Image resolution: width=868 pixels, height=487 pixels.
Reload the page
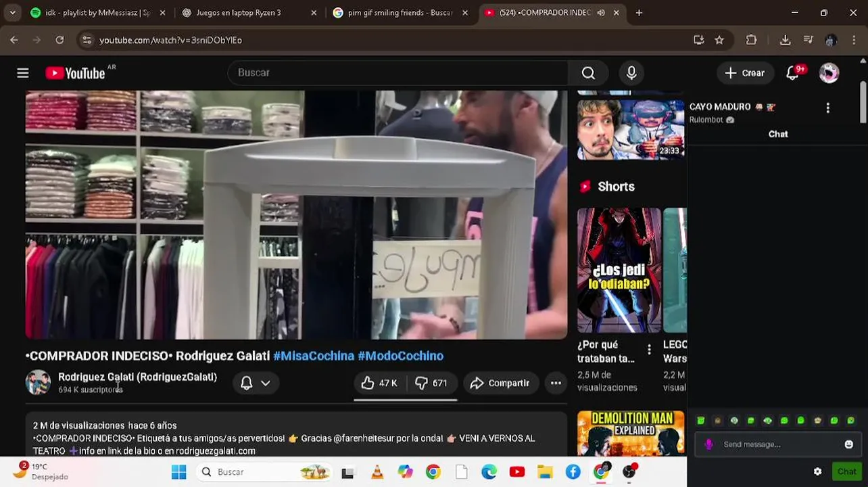[x=59, y=40]
